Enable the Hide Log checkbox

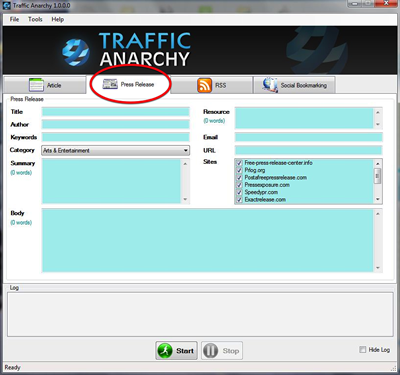(x=362, y=350)
